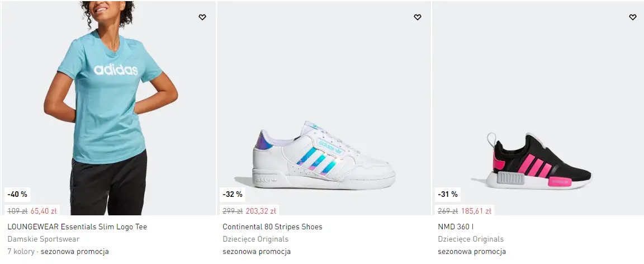Open LOUNGEWEAR Essentials Slim Logo Tee link
644x264 pixels.
(77, 227)
